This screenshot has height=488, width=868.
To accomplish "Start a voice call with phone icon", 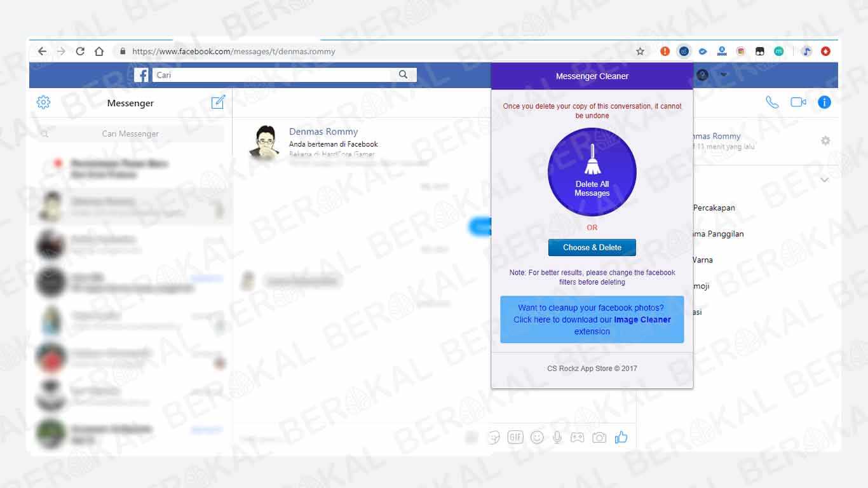I will click(772, 102).
